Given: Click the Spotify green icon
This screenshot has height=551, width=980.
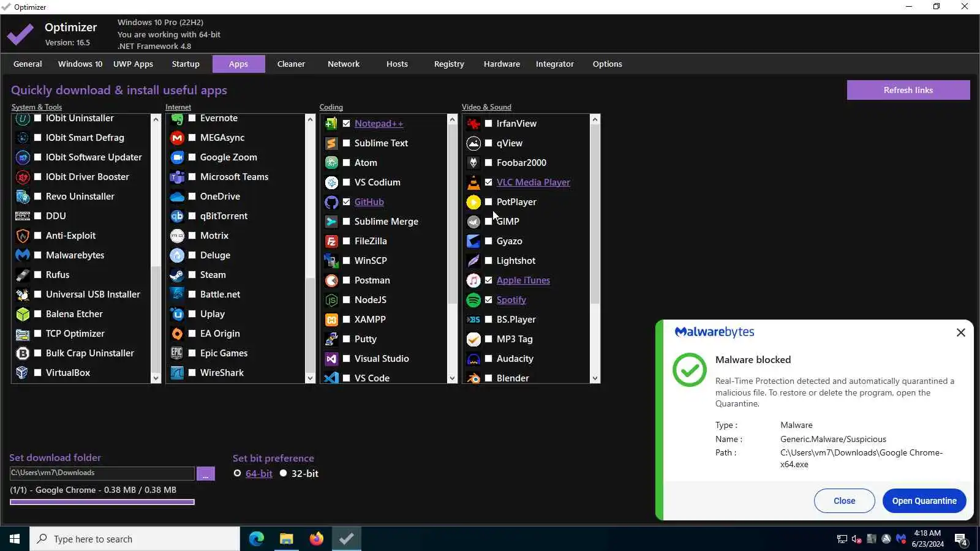Looking at the screenshot, I should coord(473,300).
